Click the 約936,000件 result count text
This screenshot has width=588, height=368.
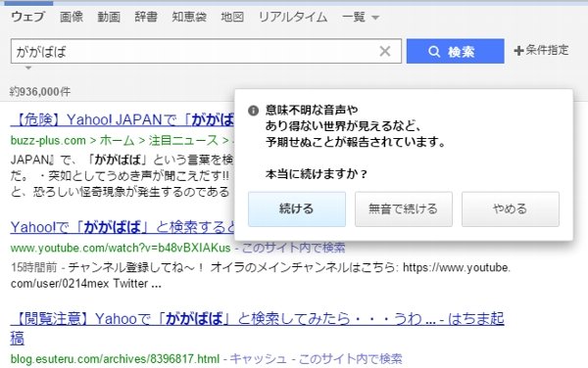40,92
